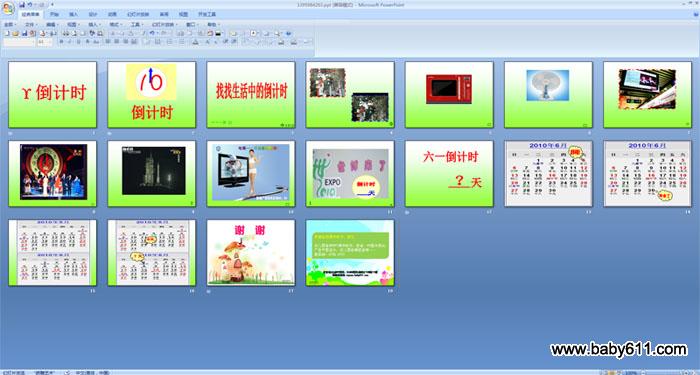Adjust the zoom slider in status bar
Image resolution: width=700 pixels, height=375 pixels.
coord(664,372)
